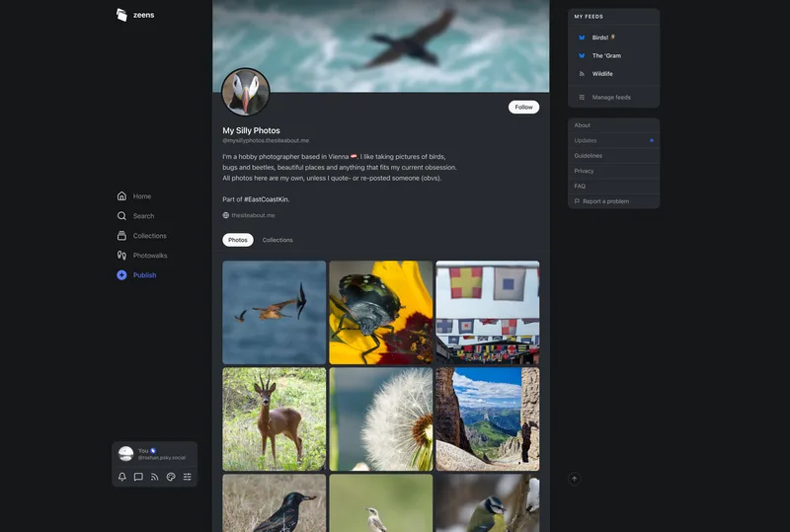Click the flag icon beside Report a problem
Viewport: 790px width, 532px height.
577,201
